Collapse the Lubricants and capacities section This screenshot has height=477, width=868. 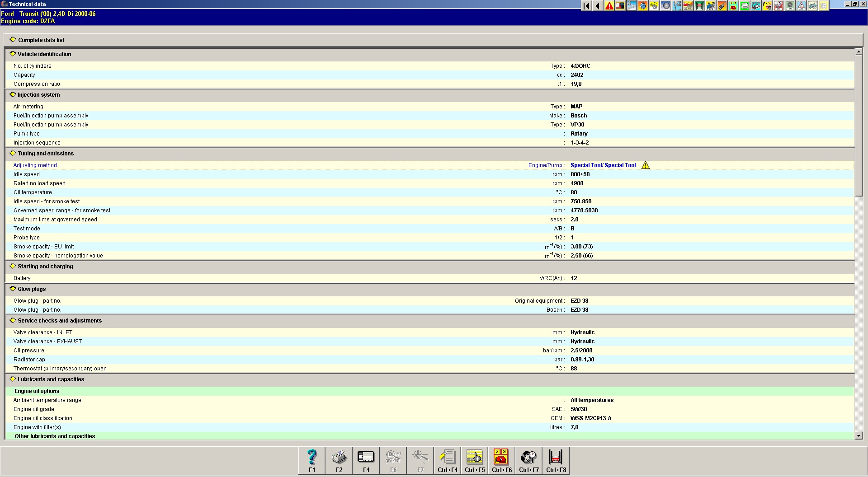[13, 379]
